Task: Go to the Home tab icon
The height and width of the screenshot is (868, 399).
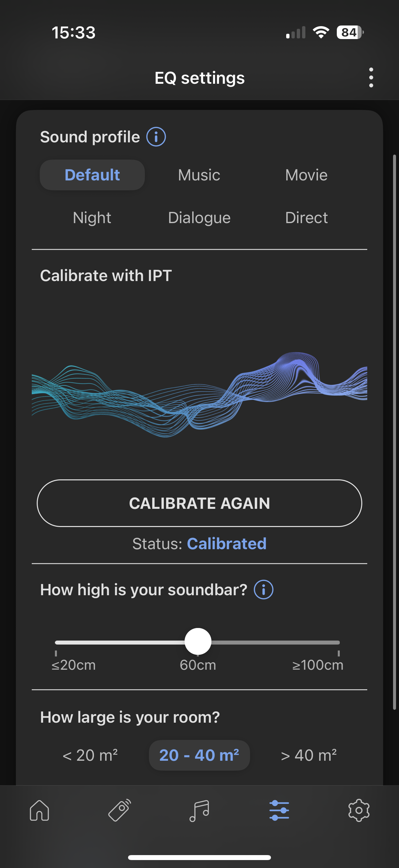Action: pyautogui.click(x=39, y=810)
